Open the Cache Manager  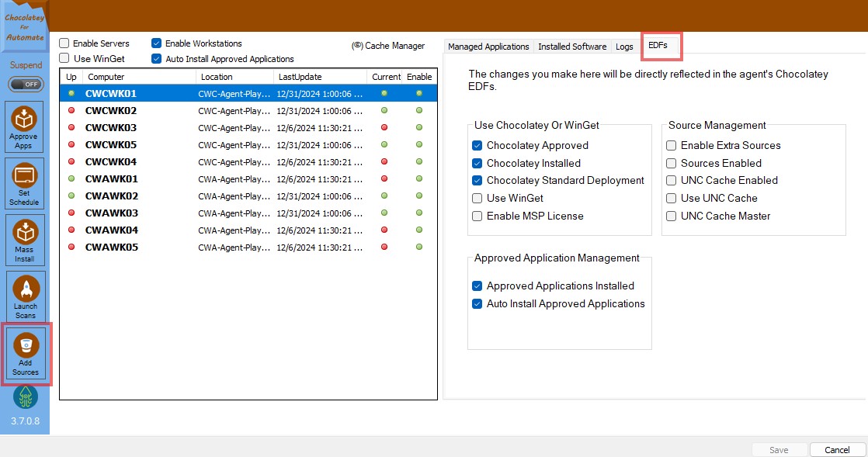(388, 46)
